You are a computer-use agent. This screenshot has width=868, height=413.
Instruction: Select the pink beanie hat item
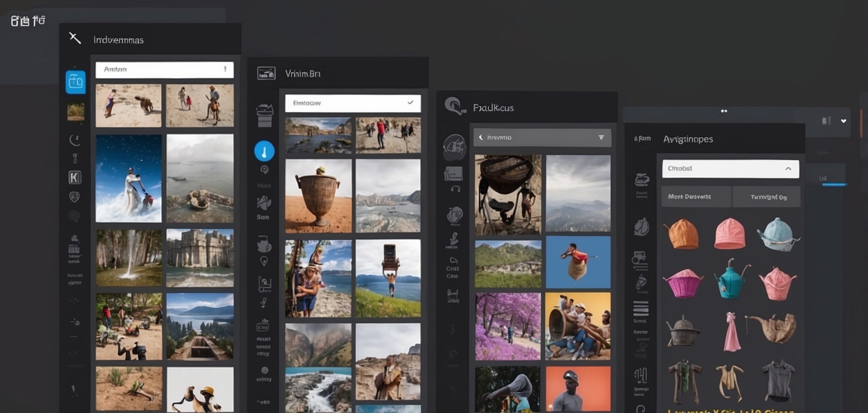click(x=730, y=233)
